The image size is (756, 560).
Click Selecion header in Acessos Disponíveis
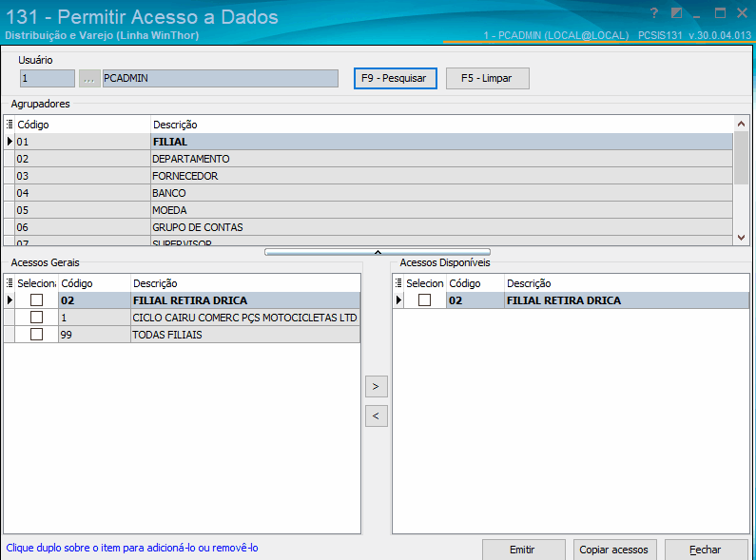[425, 283]
